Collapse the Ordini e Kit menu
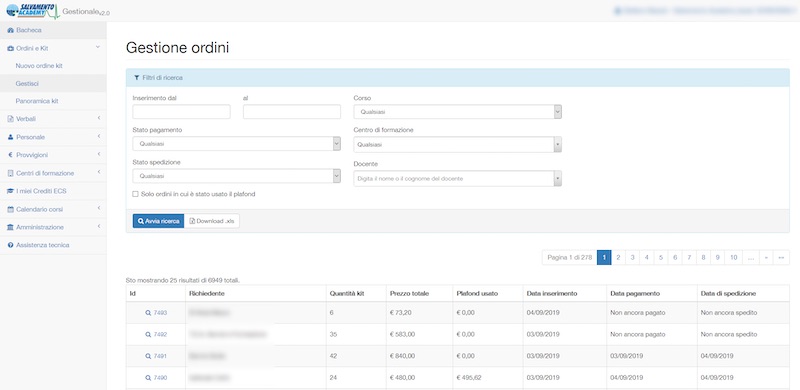800x390 pixels. click(x=98, y=48)
